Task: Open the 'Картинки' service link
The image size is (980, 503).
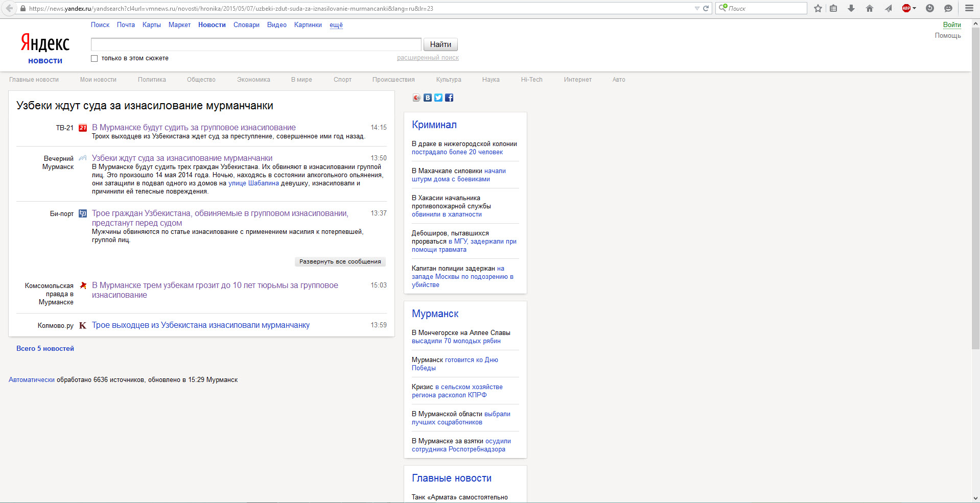Action: pos(308,25)
